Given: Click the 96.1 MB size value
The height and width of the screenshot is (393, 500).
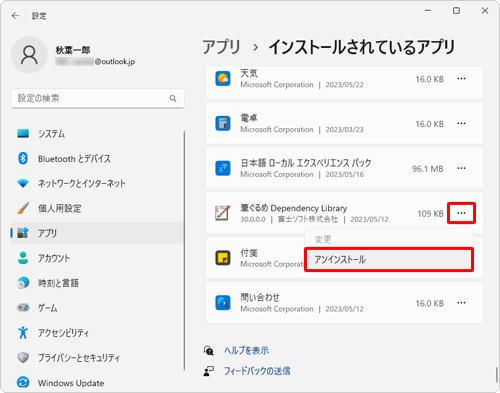Looking at the screenshot, I should 428,169.
